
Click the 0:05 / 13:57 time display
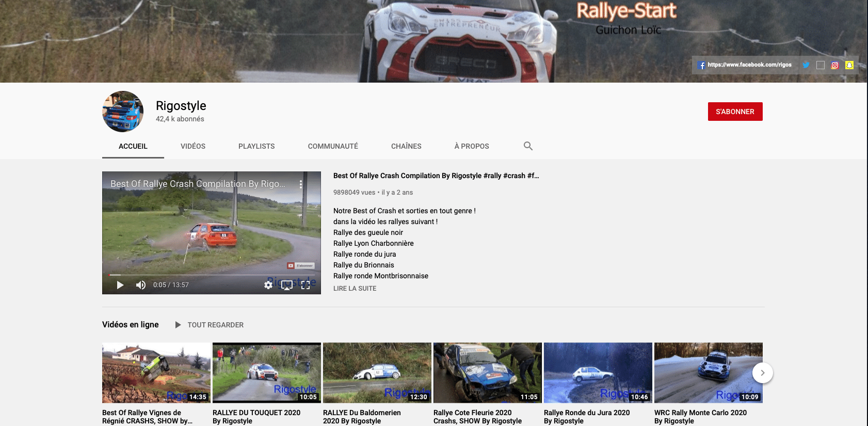pos(171,285)
